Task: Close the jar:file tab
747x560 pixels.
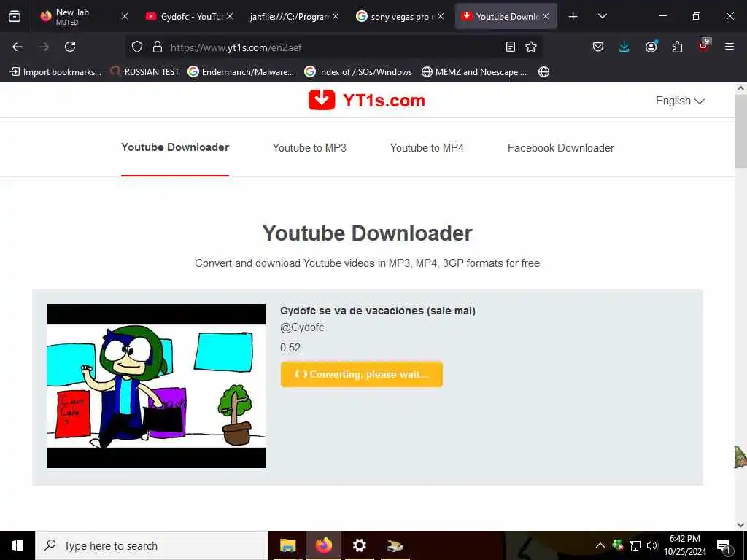Action: pos(336,16)
